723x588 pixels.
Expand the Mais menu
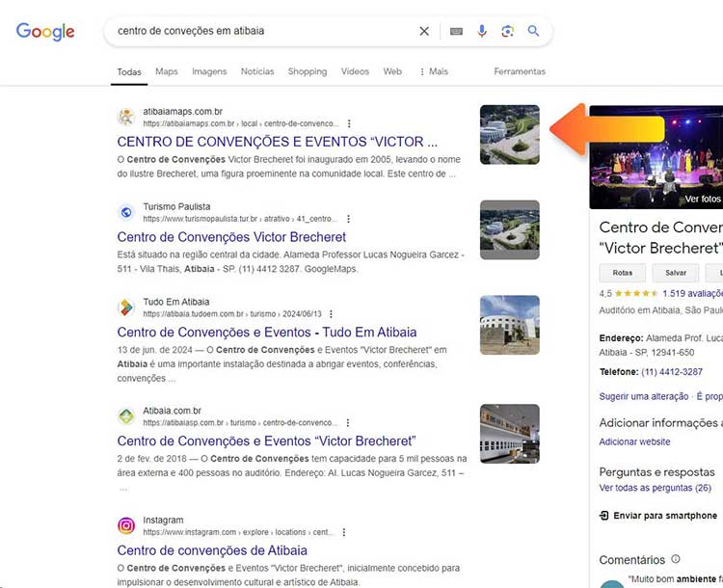(x=434, y=71)
